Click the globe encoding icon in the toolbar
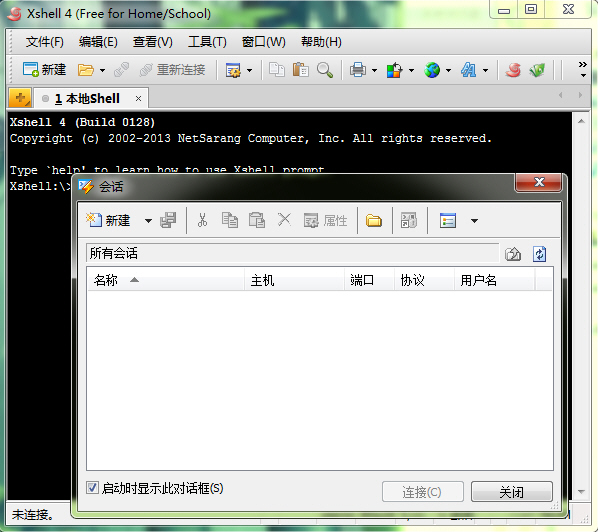 [x=432, y=70]
